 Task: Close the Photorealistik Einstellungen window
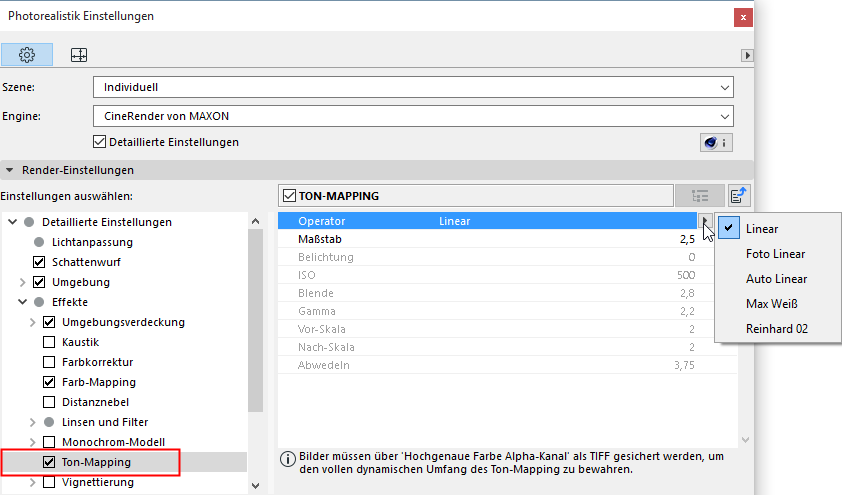coord(743,17)
